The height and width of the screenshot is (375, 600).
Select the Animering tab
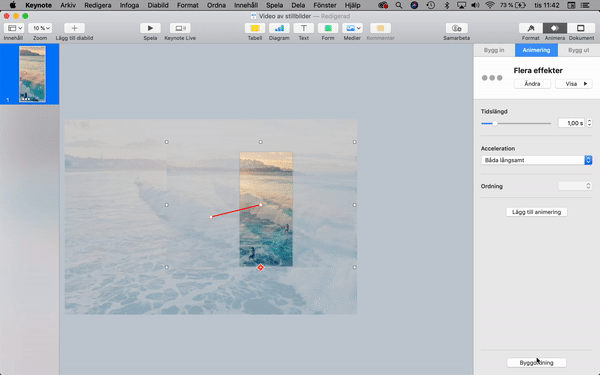536,50
